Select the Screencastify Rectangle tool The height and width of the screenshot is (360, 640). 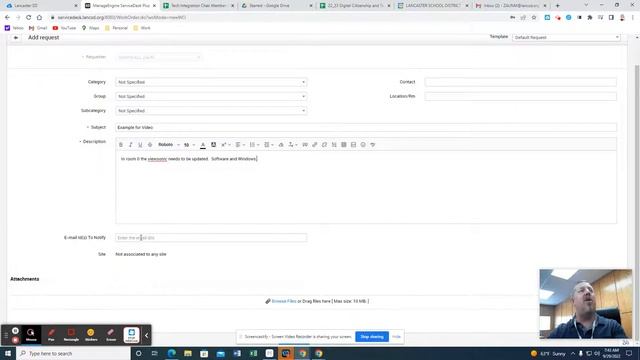71,335
